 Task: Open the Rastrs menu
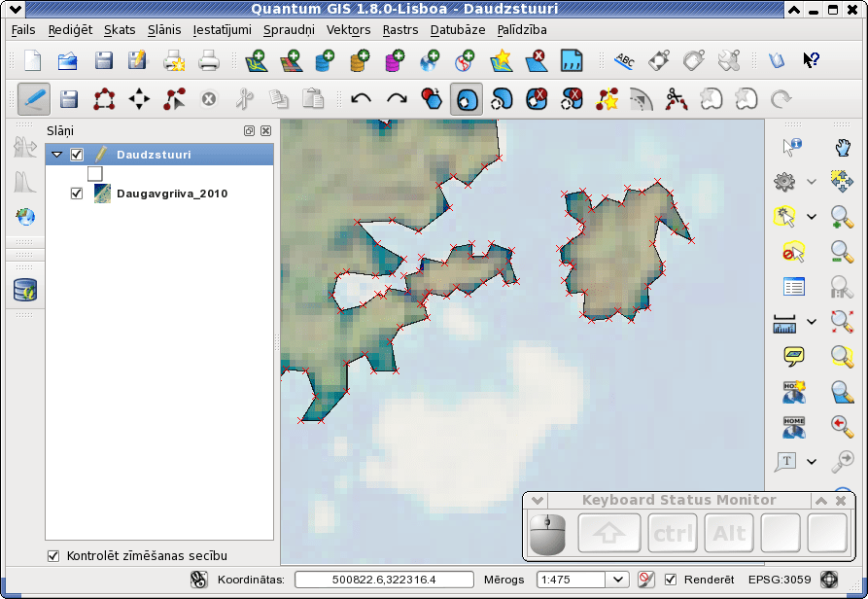pos(400,30)
